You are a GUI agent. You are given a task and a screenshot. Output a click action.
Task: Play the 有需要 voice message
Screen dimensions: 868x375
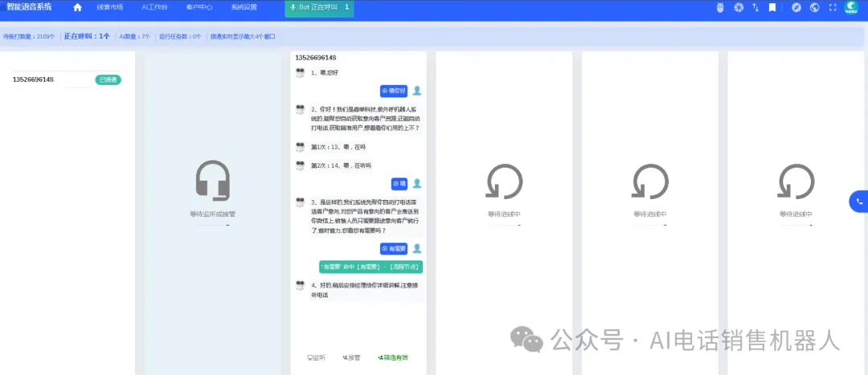click(394, 249)
